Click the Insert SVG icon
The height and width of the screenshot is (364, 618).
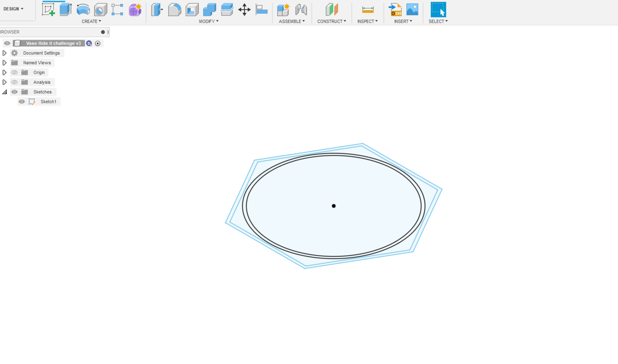[395, 9]
